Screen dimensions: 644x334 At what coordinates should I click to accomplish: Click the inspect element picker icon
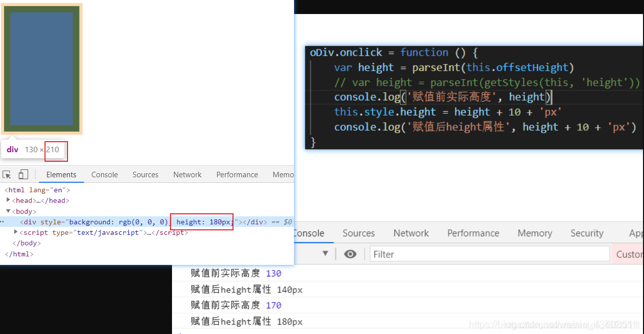click(x=7, y=174)
